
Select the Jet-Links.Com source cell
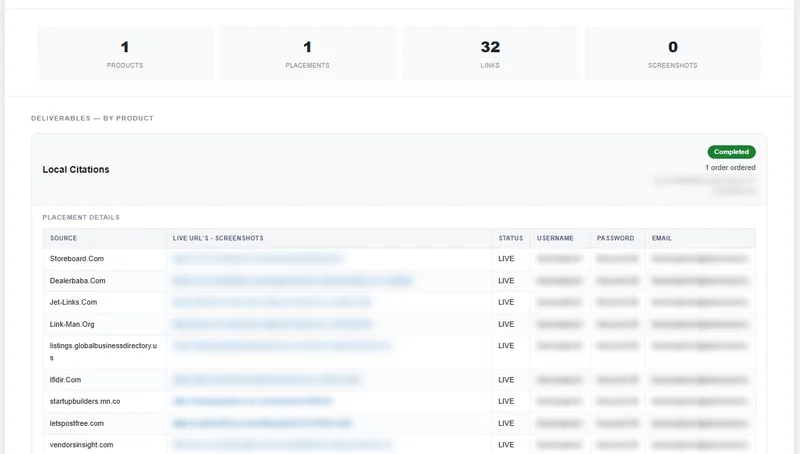(105, 302)
